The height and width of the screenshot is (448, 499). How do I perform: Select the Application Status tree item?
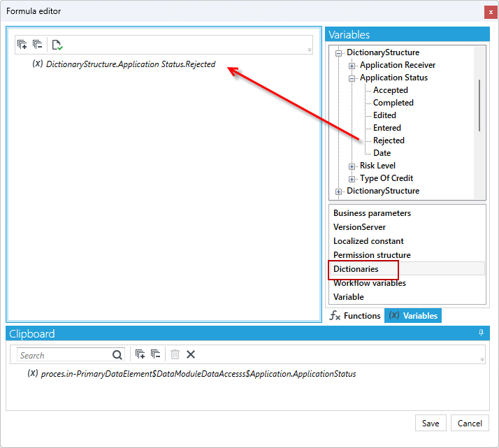393,78
